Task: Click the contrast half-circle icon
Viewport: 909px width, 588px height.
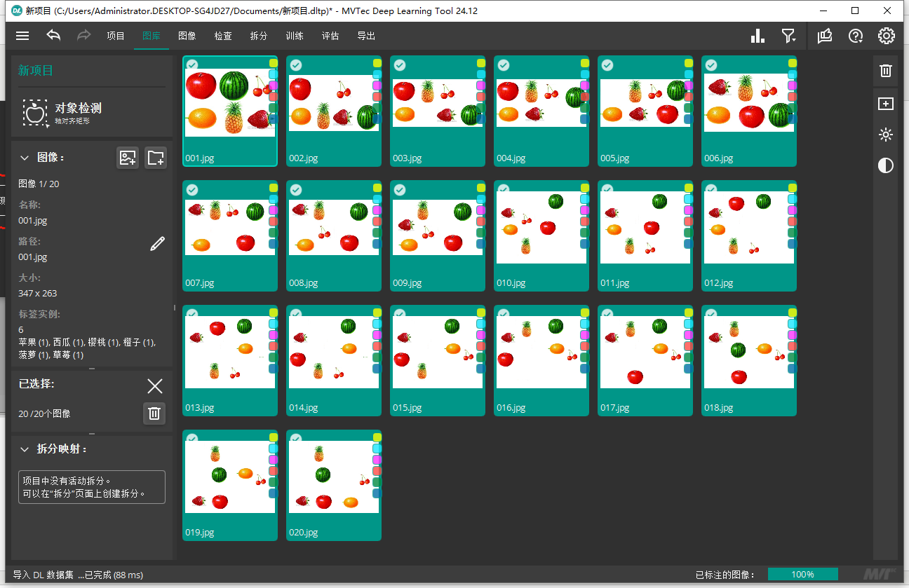Action: click(x=886, y=165)
